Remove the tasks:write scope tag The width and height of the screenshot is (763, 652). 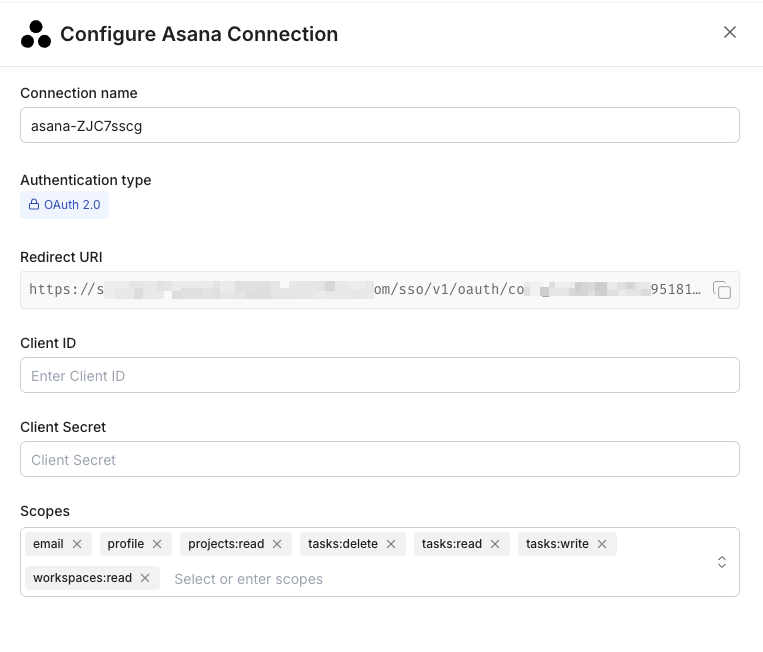[602, 544]
